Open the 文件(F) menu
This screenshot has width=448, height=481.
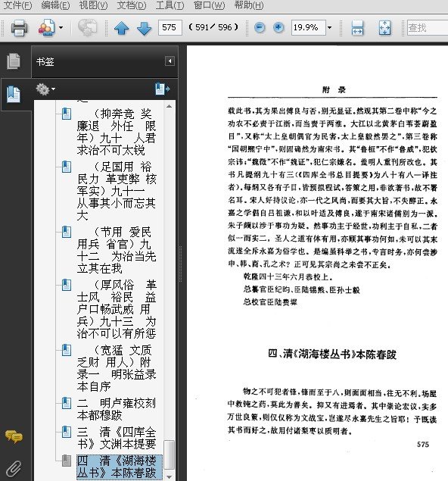[x=17, y=5]
